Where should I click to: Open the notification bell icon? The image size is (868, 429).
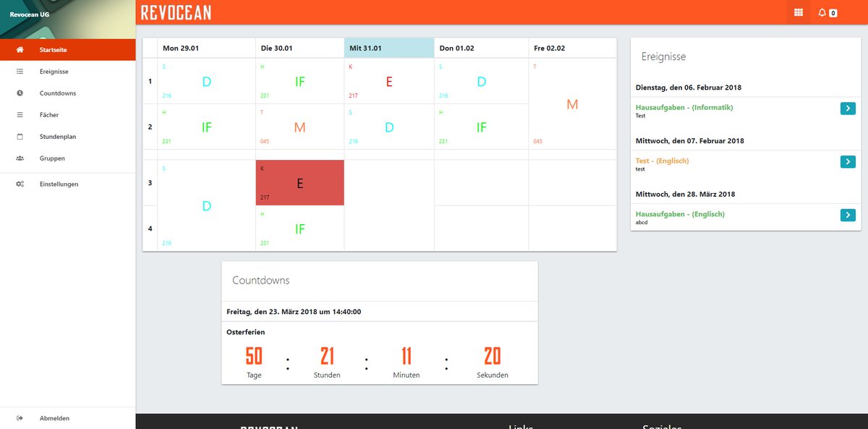tap(822, 12)
